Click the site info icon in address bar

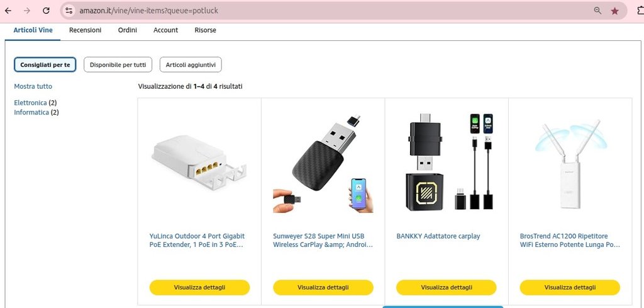(69, 11)
